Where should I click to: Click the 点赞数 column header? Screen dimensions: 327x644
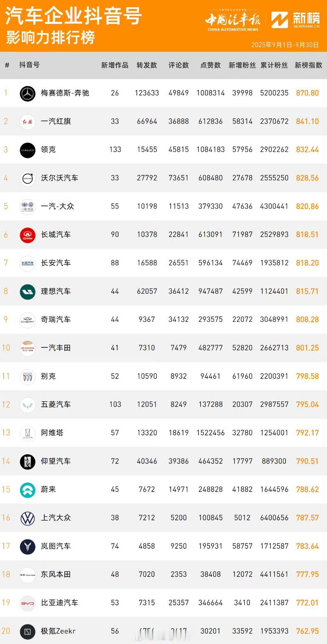(x=210, y=65)
